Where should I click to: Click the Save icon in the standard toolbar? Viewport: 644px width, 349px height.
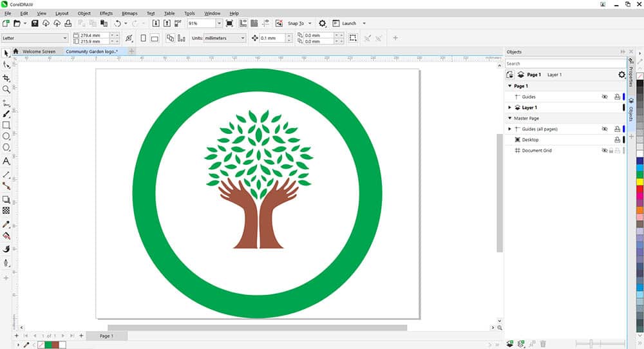35,23
